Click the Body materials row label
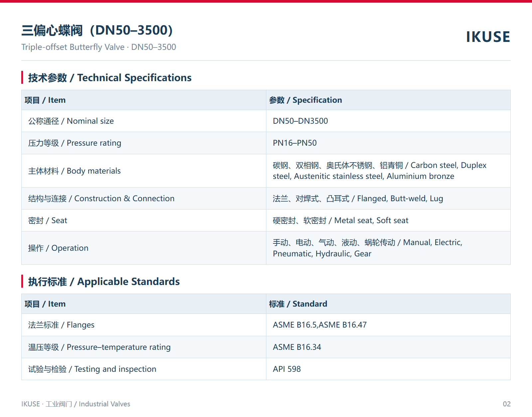The width and height of the screenshot is (532, 417). (x=74, y=171)
